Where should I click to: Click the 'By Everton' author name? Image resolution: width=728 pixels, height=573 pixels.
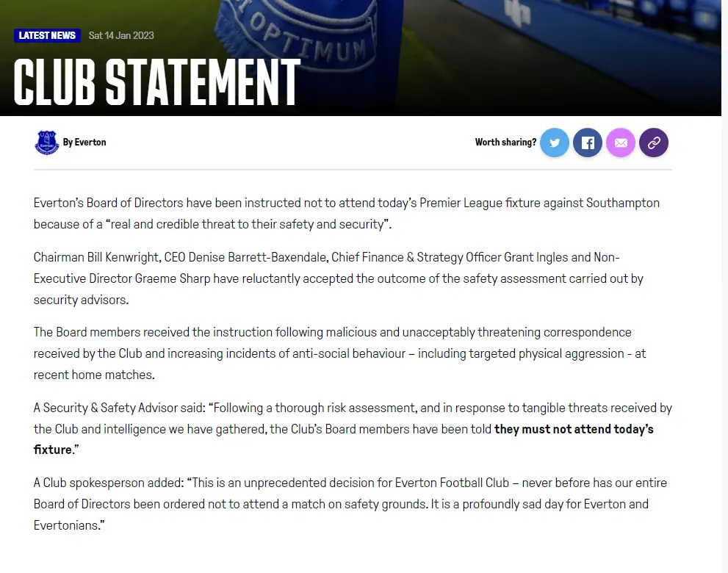(x=84, y=143)
